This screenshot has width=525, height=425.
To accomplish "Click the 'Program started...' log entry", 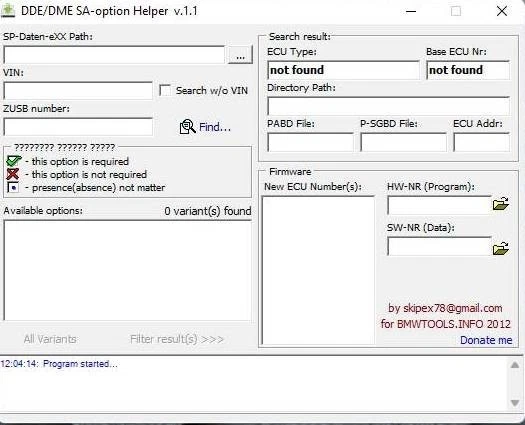I will tap(59, 364).
